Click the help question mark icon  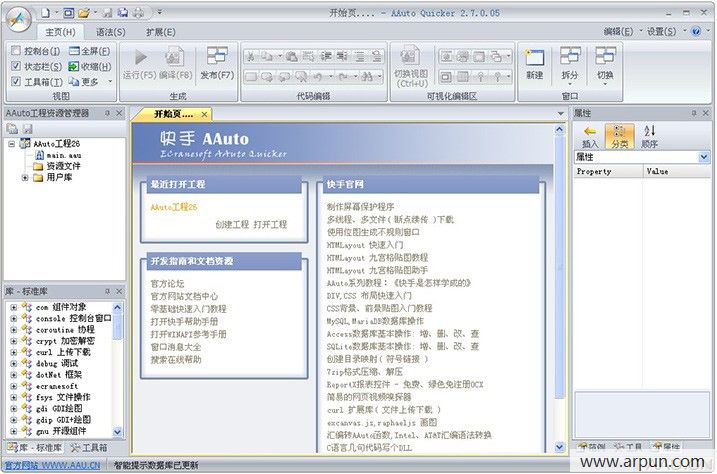click(696, 32)
